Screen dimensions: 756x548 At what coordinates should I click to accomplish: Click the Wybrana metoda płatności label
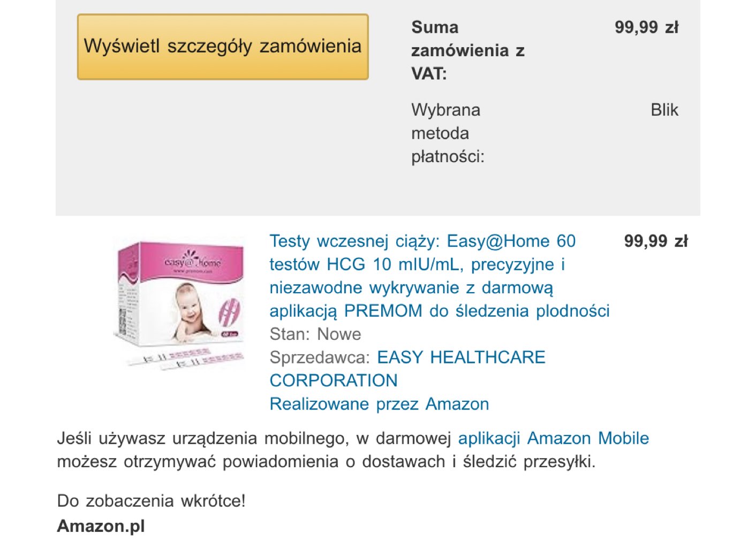tap(448, 133)
